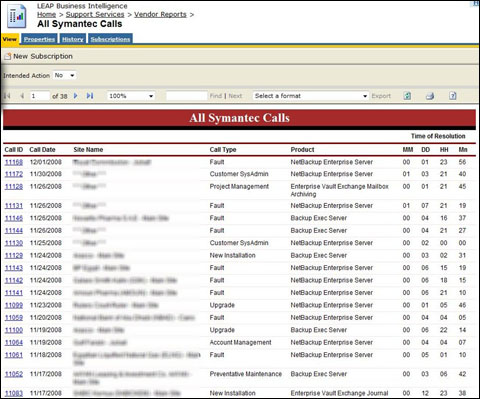Open the Intended Action dropdown

(65, 75)
